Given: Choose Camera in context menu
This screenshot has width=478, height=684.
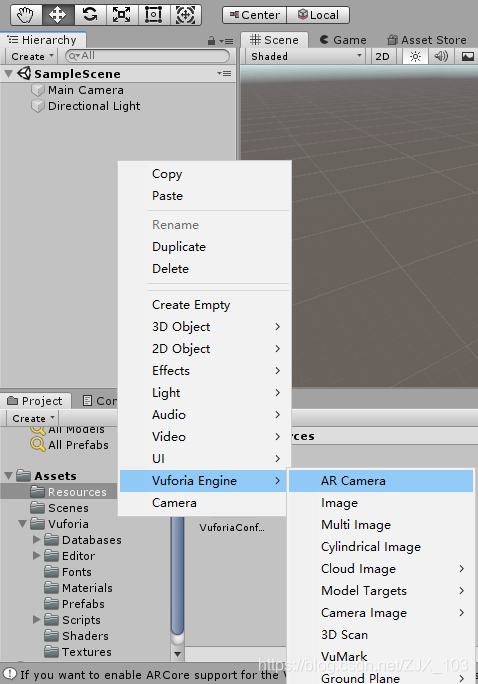Looking at the screenshot, I should click(x=203, y=503).
